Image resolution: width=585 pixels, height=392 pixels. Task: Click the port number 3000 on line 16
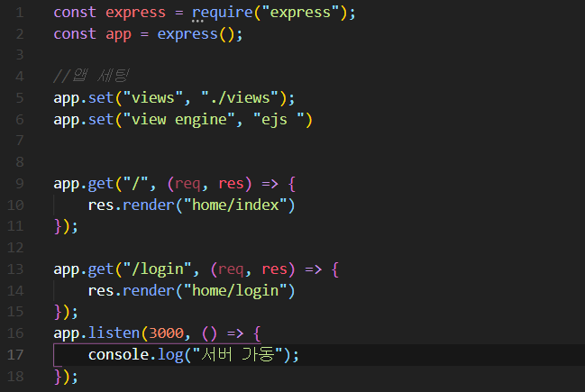[x=166, y=333]
